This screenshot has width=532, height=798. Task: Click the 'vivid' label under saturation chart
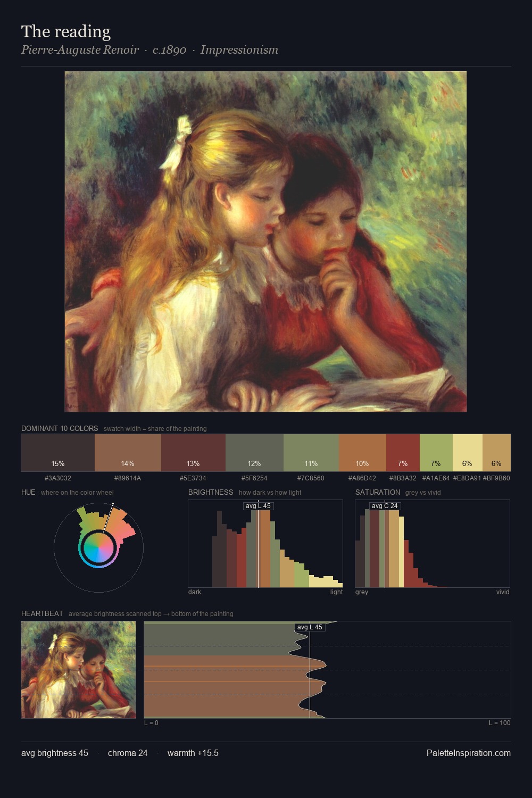(503, 592)
